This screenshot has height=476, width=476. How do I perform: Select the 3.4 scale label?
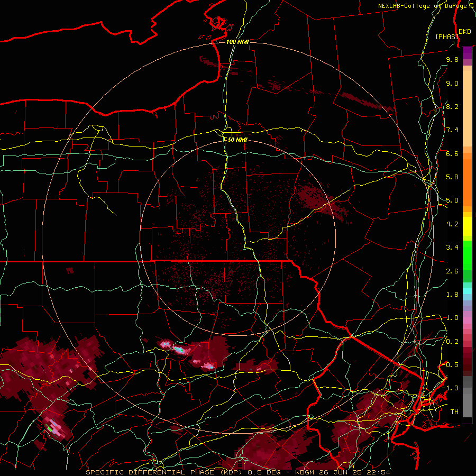(x=452, y=248)
